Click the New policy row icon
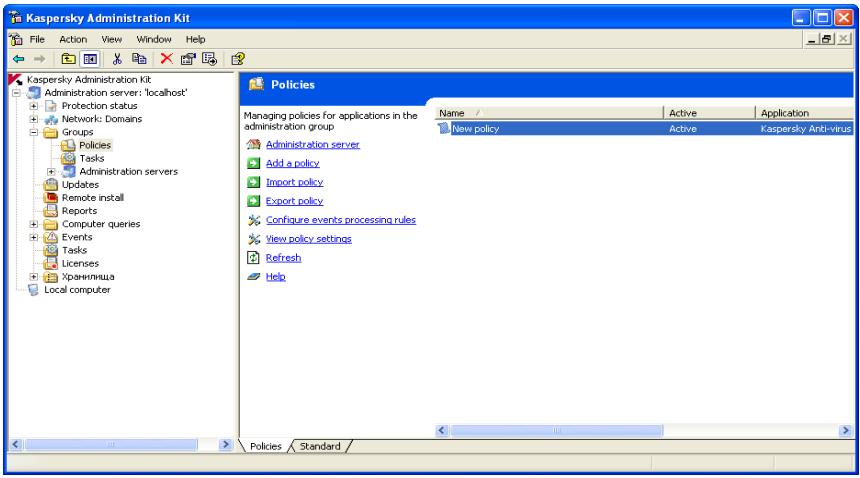The image size is (860, 478). (x=443, y=128)
